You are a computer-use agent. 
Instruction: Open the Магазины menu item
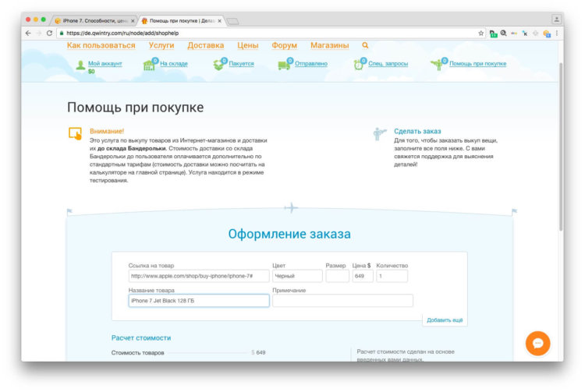[x=330, y=45]
